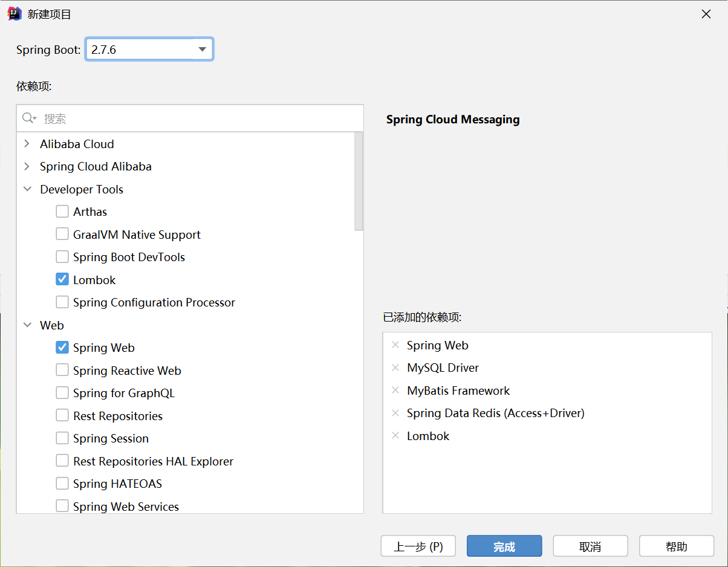Remove Spring Web from added dependencies

pos(395,345)
